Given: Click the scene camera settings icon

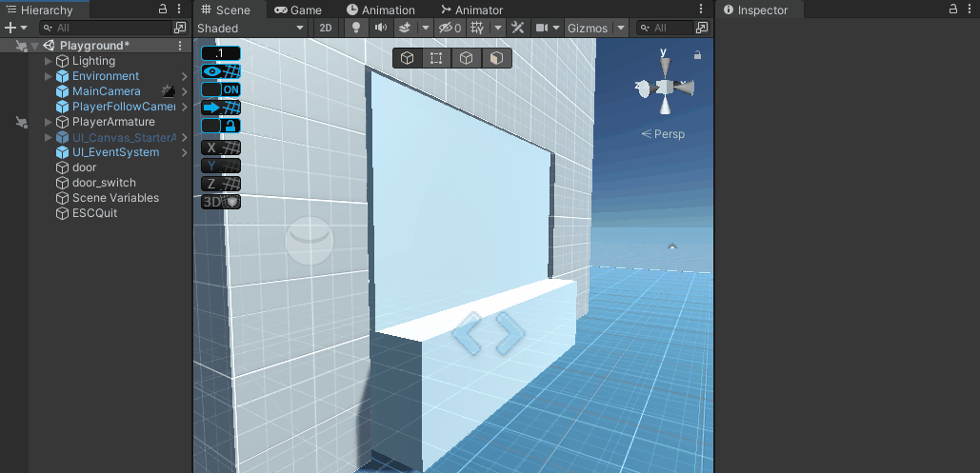Looking at the screenshot, I should (x=542, y=28).
